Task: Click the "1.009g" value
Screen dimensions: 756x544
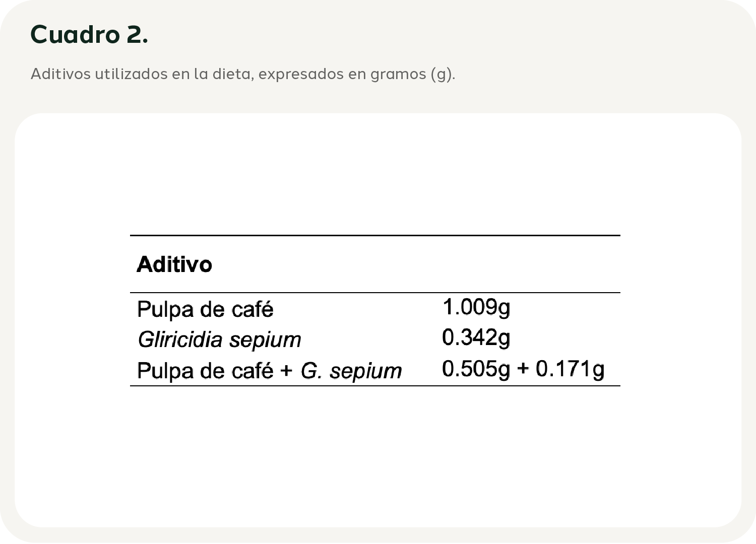Action: click(476, 307)
